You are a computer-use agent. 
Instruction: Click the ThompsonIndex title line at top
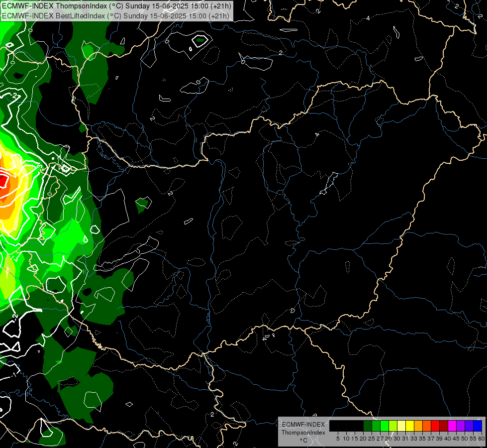tap(116, 6)
